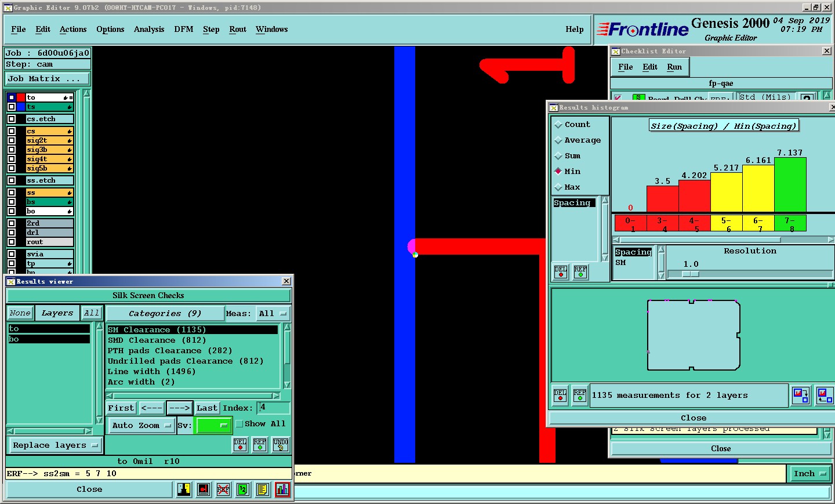Viewport: 835px width, 504px height.
Task: Click the DEL icon in Results viewer
Action: (x=240, y=445)
